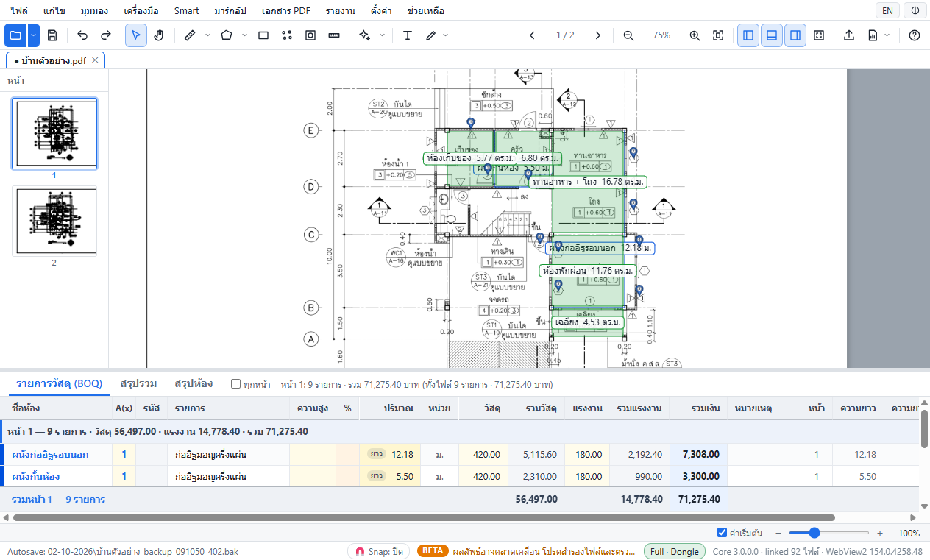This screenshot has width=930, height=560.
Task: Toggle the left page panel
Action: point(748,35)
